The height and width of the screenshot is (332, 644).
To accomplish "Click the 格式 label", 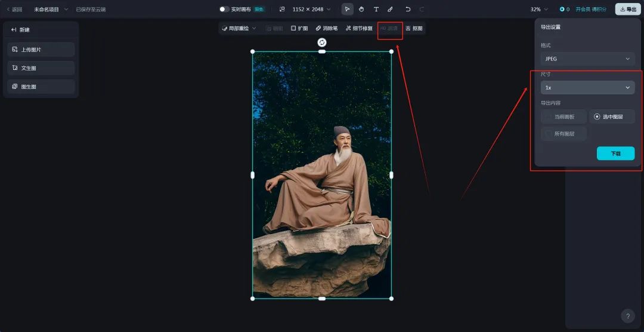I will click(x=546, y=45).
